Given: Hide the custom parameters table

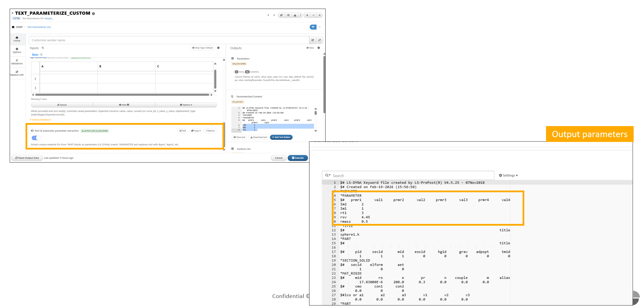Looking at the screenshot, I should click(x=124, y=105).
